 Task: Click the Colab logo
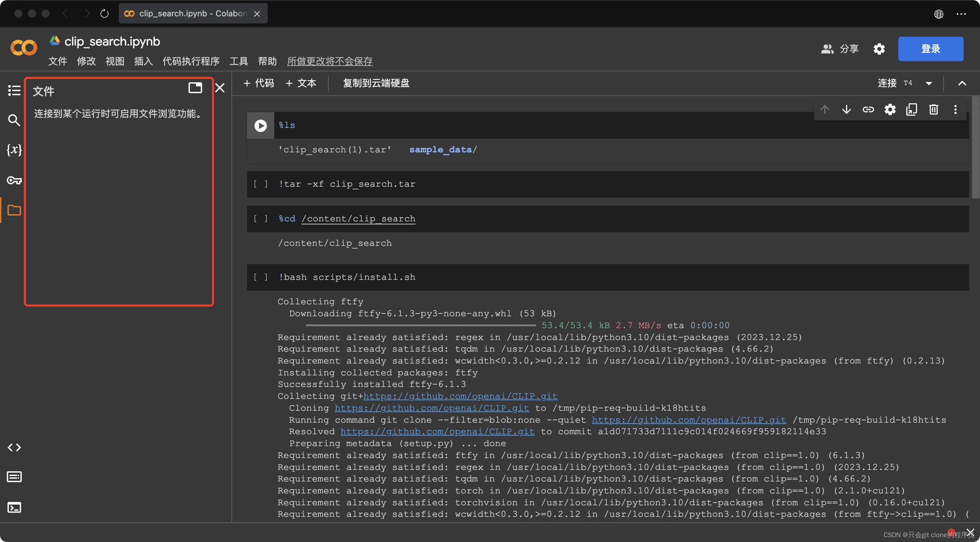tap(23, 48)
